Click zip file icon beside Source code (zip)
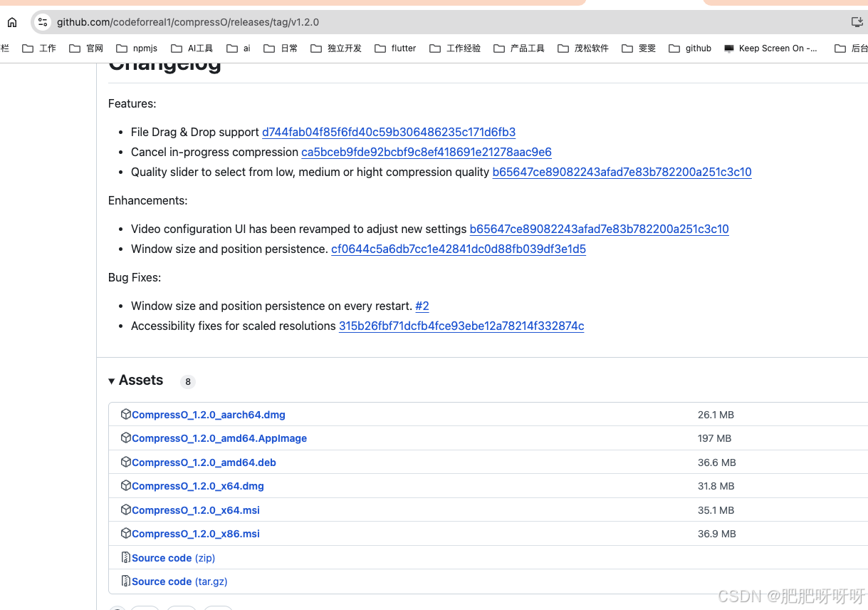The height and width of the screenshot is (610, 868). click(x=126, y=557)
